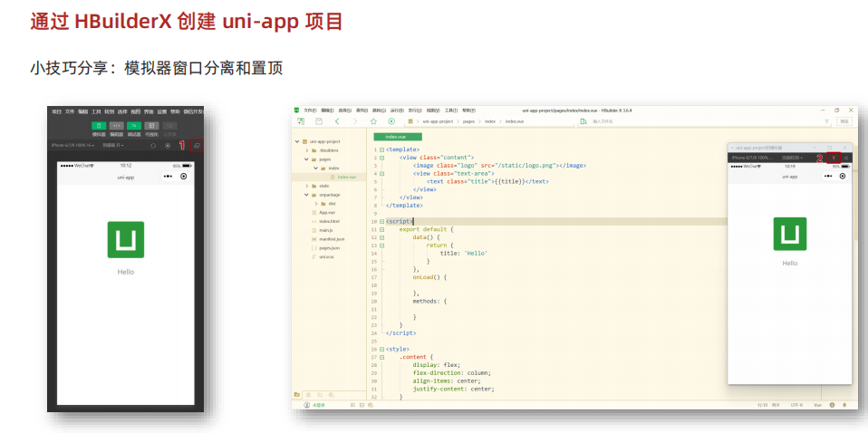
Task: Click the run play icon in HBuilderX toolbar
Action: pyautogui.click(x=391, y=121)
